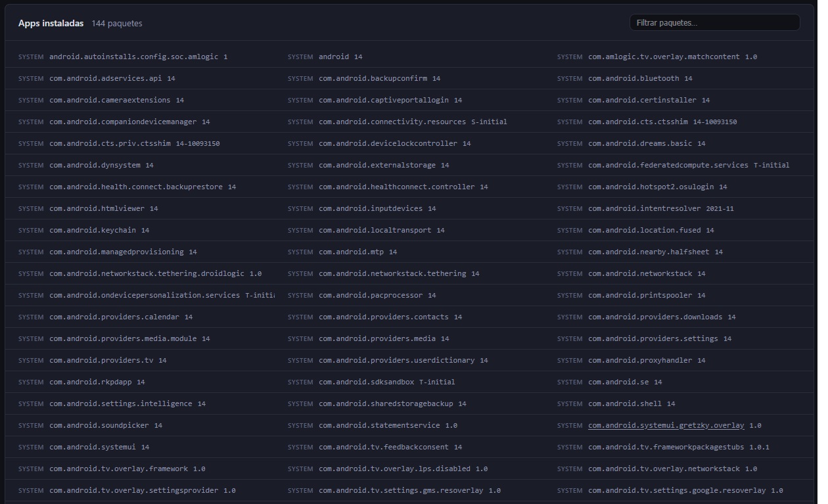Select com.android.captiveportallogin package
This screenshot has height=504, width=828.
click(384, 100)
